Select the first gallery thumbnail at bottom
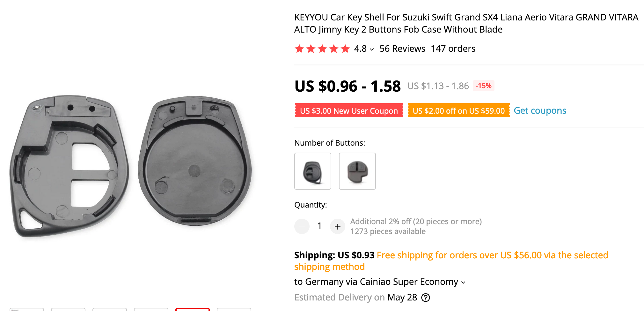Image resolution: width=644 pixels, height=311 pixels. 27,309
